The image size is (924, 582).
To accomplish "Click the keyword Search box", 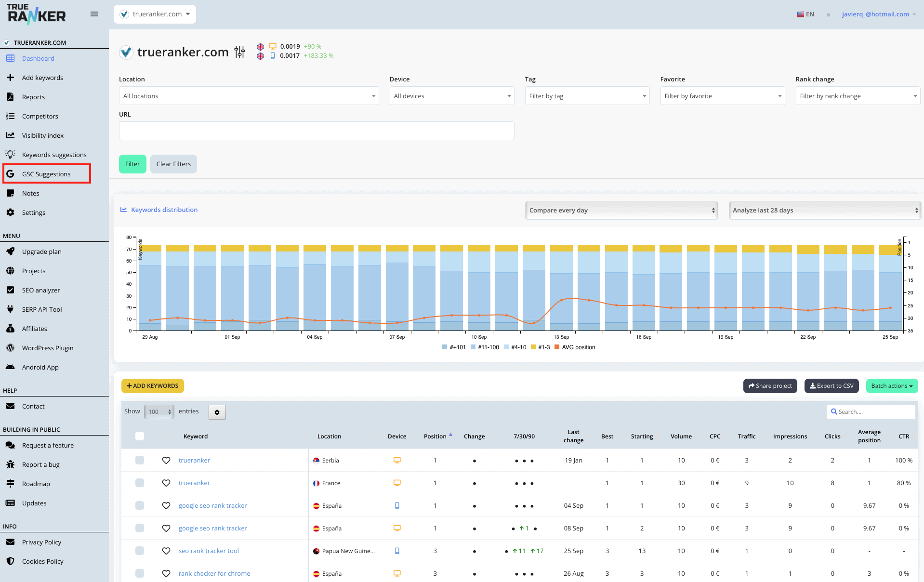I will (871, 412).
